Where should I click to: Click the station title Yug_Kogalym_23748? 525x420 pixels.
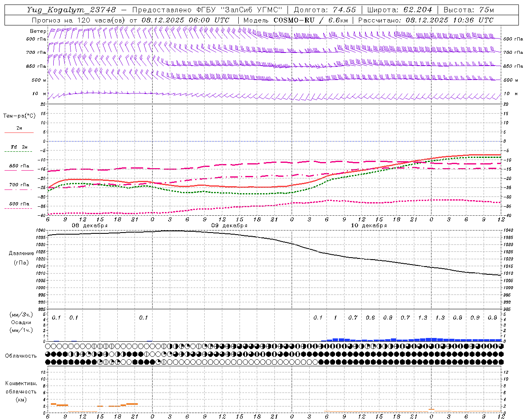71,10
